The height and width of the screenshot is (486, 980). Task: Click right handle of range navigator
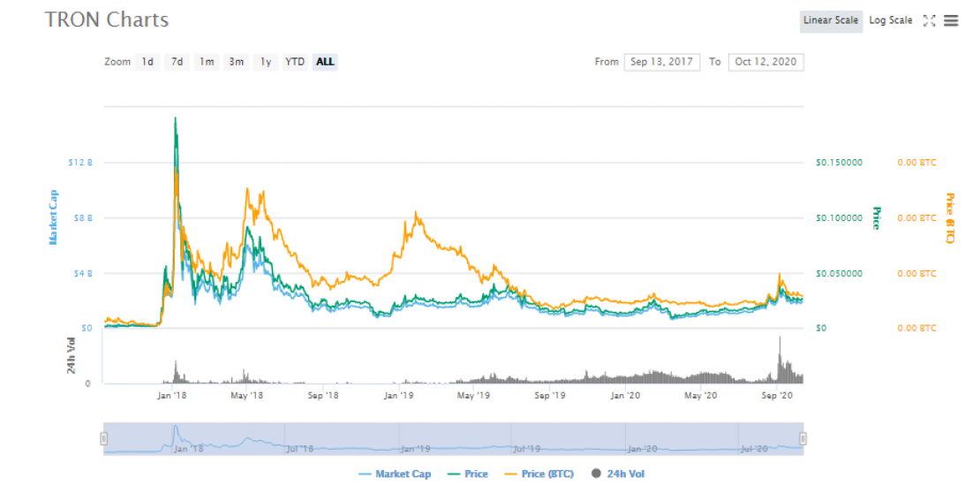[x=803, y=438]
